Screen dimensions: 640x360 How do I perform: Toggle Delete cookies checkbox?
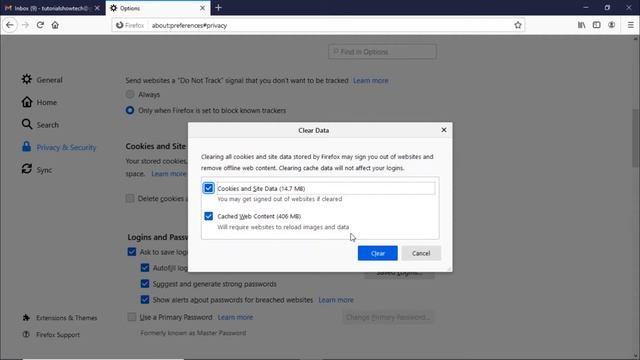point(130,198)
